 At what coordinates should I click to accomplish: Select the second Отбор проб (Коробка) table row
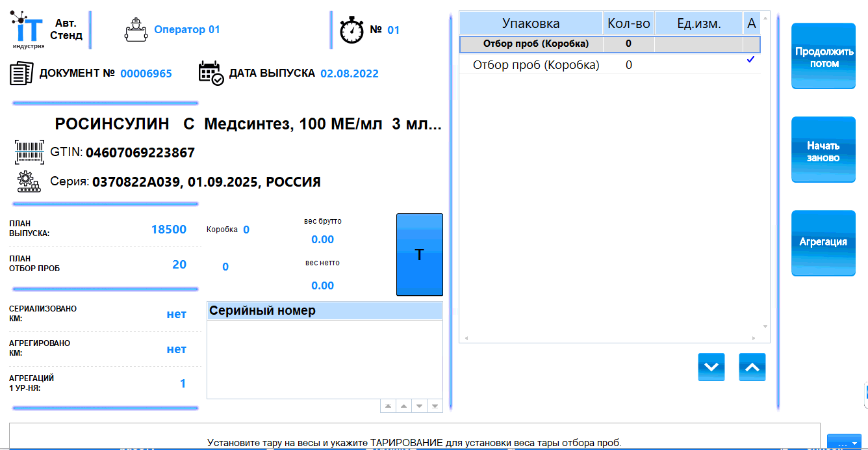point(609,65)
